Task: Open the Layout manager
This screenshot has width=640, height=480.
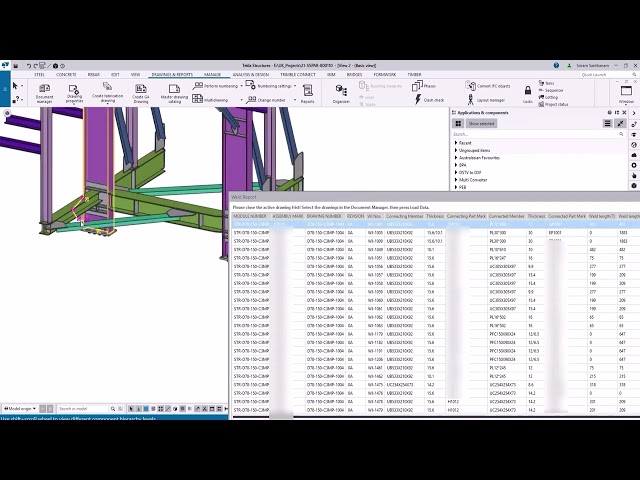Action: coord(486,100)
